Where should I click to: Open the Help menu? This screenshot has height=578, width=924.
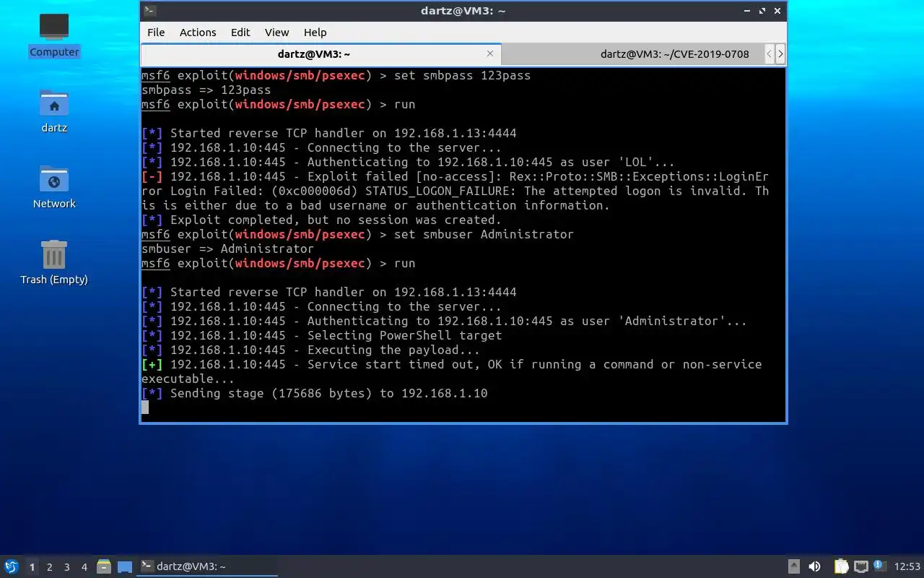tap(315, 33)
